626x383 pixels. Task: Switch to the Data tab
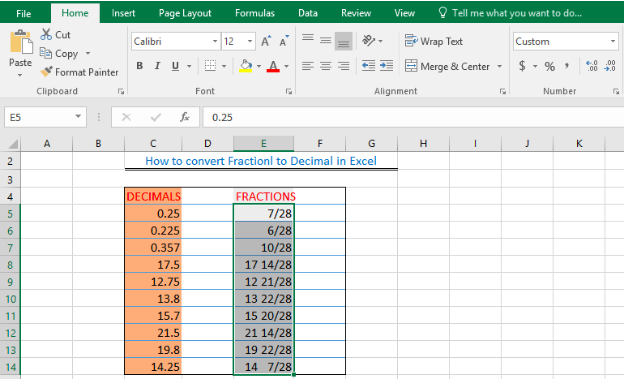pos(308,13)
